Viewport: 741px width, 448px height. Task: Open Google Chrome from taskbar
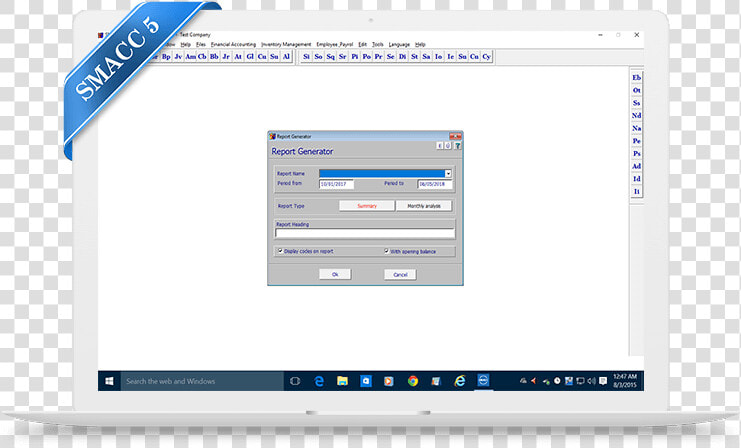[x=413, y=381]
